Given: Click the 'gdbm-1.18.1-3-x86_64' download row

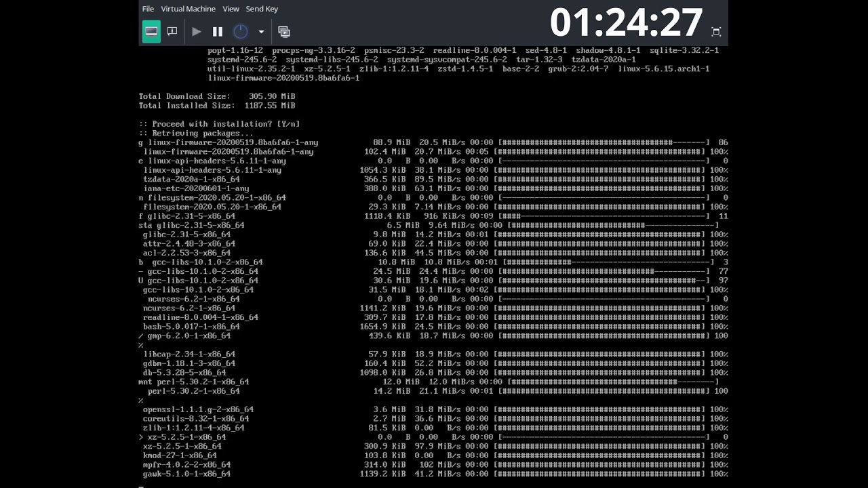Looking at the screenshot, I should pyautogui.click(x=435, y=363).
